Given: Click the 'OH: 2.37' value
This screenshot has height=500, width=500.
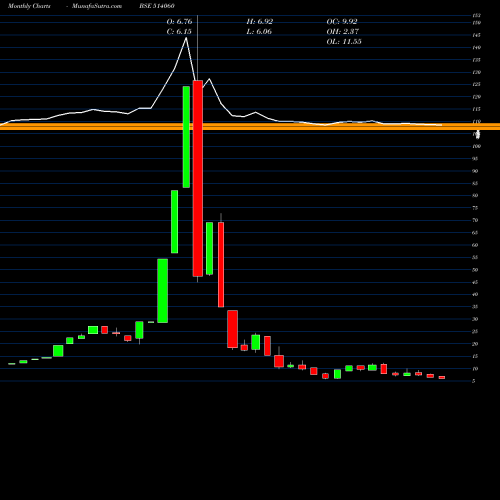Looking at the screenshot, I should 342,31.
